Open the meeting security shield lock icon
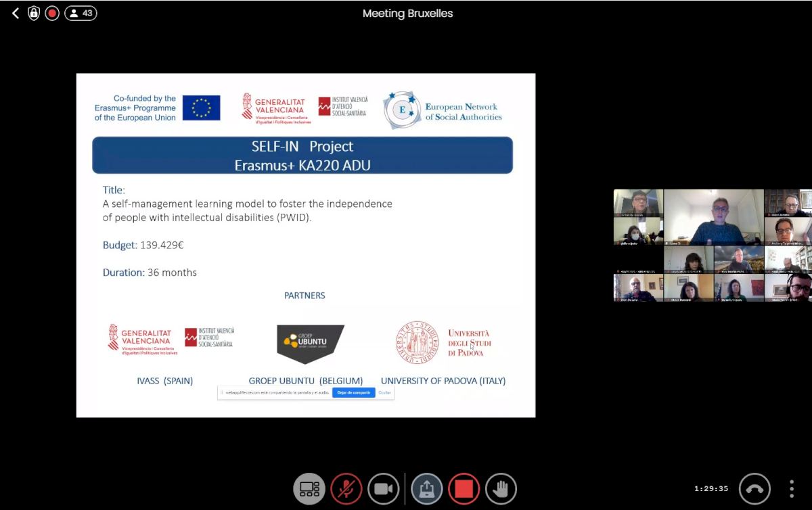Image resolution: width=812 pixels, height=510 pixels. point(34,14)
